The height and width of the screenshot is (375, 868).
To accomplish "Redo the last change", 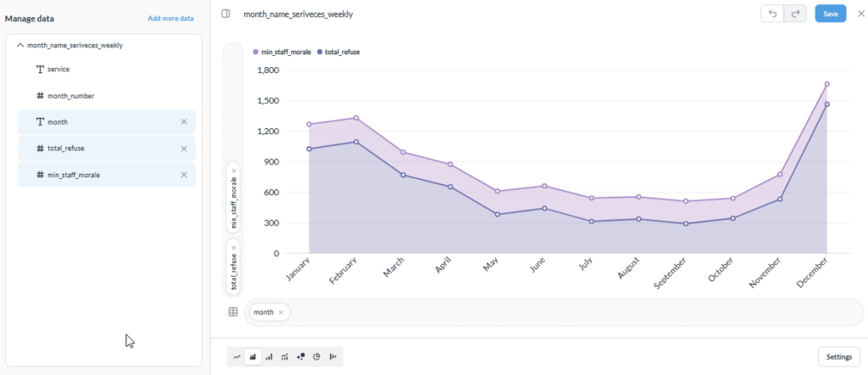I will (x=795, y=14).
